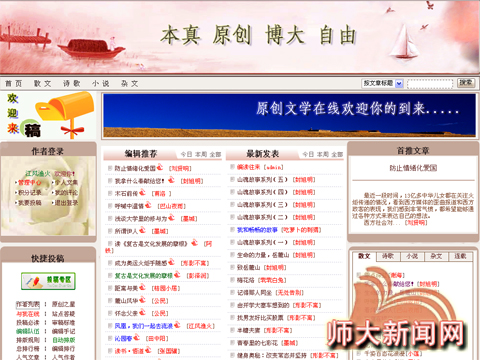Open the article 山魂故事系列(五)
480x360 pixels.
click(x=262, y=180)
